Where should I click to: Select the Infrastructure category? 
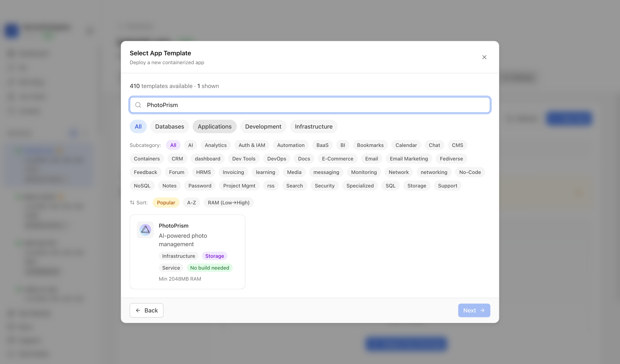[314, 126]
